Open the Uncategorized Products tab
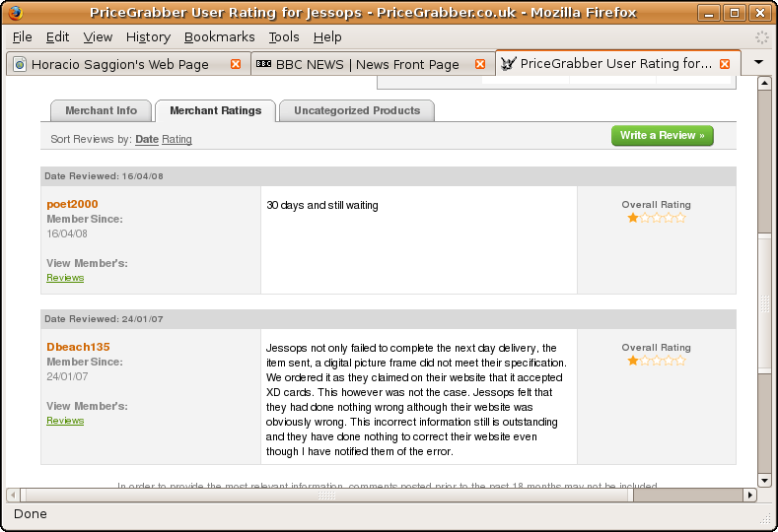Image resolution: width=778 pixels, height=532 pixels. coord(357,110)
